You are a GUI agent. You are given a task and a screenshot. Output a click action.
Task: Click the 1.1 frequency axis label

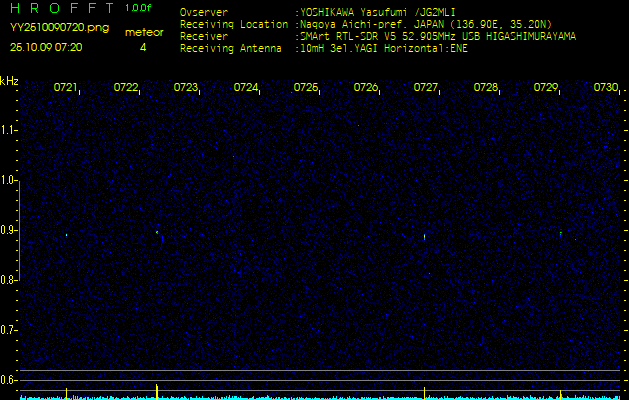point(9,130)
